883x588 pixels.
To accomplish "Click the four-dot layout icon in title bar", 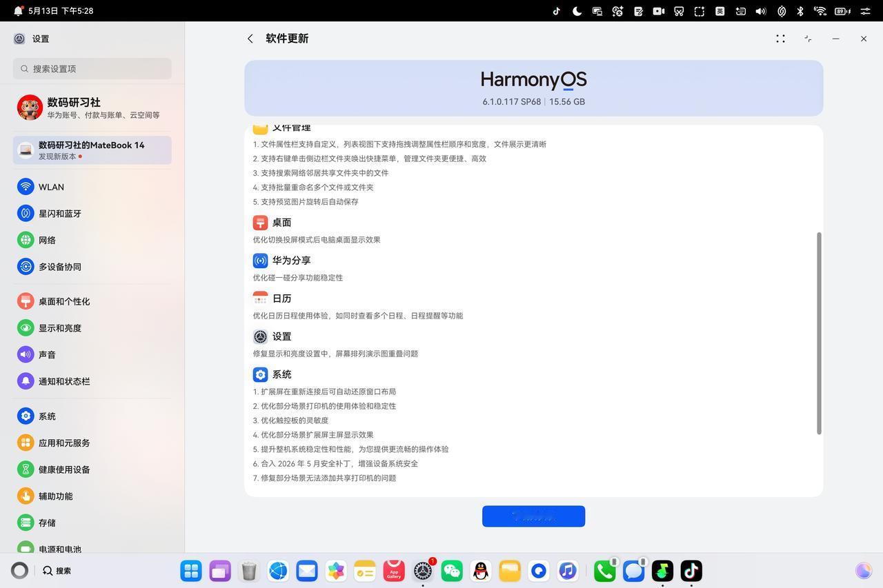I will [780, 39].
